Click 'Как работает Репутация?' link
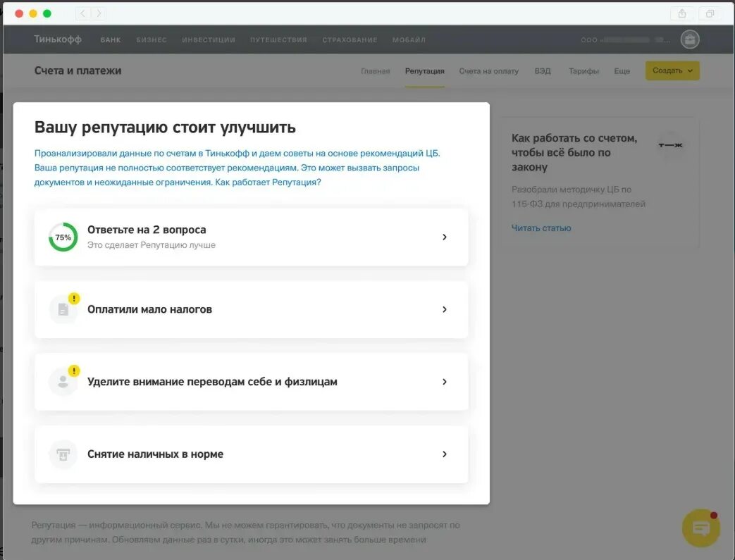 pyautogui.click(x=268, y=182)
